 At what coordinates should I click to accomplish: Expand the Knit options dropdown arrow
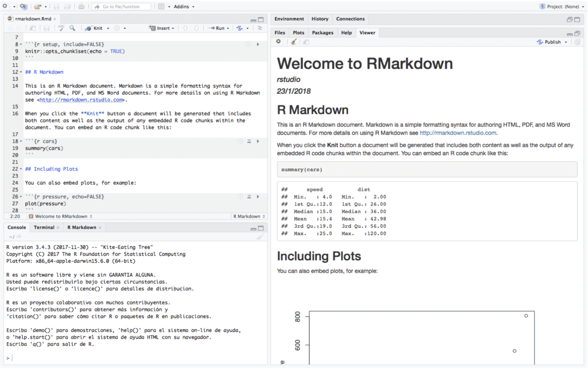tap(108, 28)
